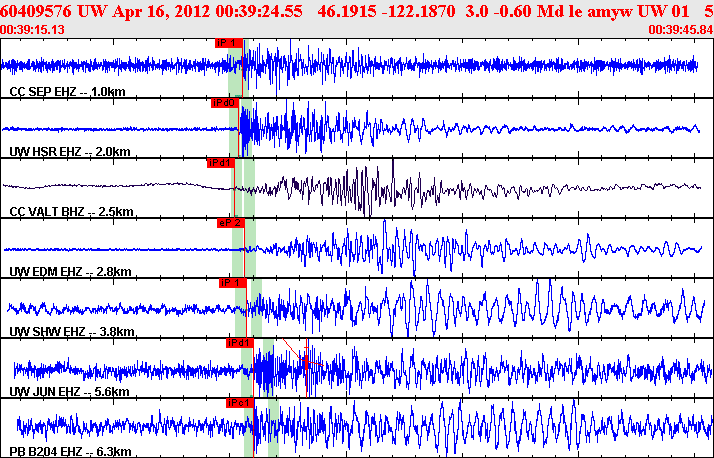This screenshot has height=458, width=714.
Task: Click the PB B204 EHZ -- 6.3km channel label
Action: pos(71,452)
